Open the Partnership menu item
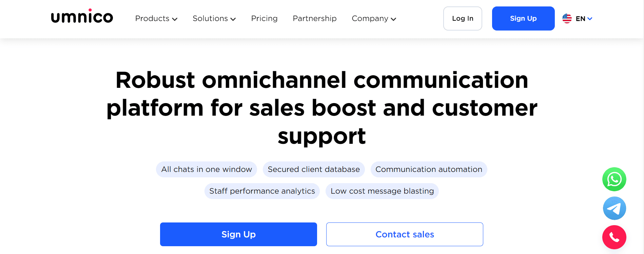 (x=314, y=19)
